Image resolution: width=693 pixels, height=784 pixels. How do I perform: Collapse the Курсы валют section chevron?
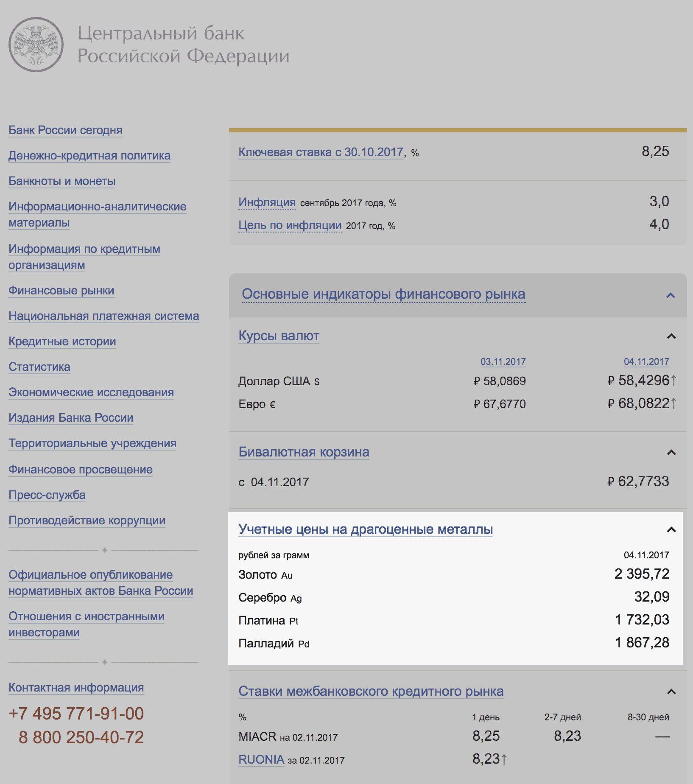[x=671, y=336]
